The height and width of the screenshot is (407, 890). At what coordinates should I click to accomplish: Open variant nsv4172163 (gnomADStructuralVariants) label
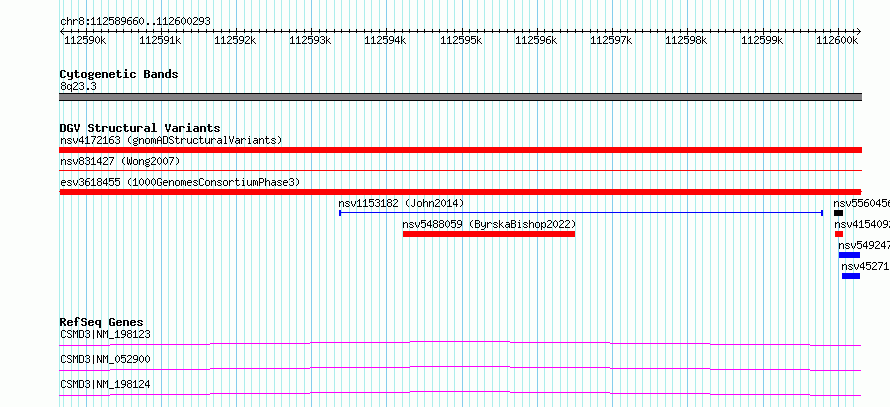pos(171,140)
